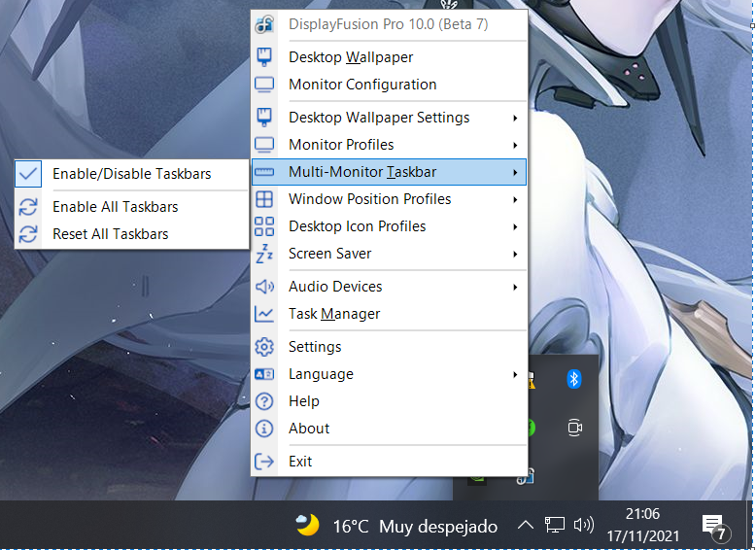Click the Bluetooth tray icon

point(573,379)
